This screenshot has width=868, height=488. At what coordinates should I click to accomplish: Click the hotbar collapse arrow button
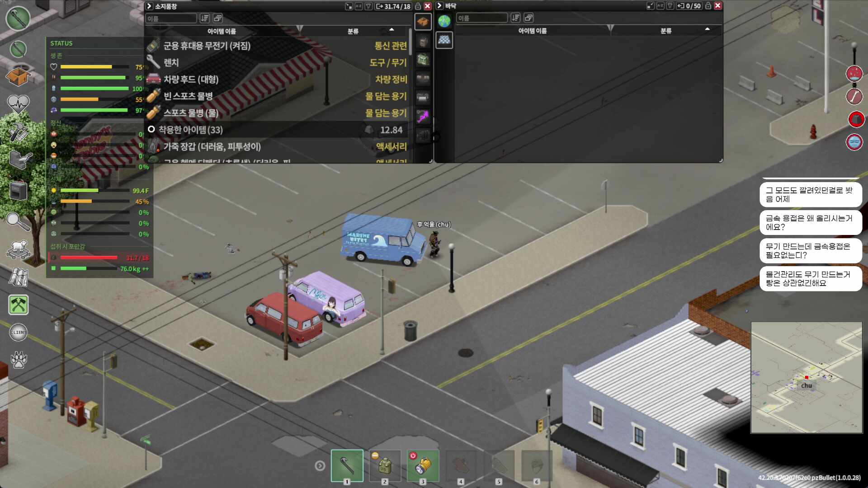point(320,465)
